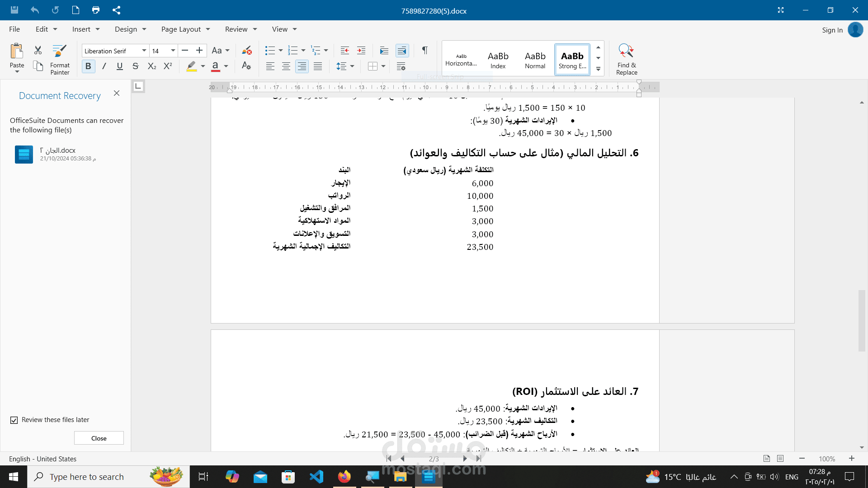Open the Design menu

click(x=131, y=29)
